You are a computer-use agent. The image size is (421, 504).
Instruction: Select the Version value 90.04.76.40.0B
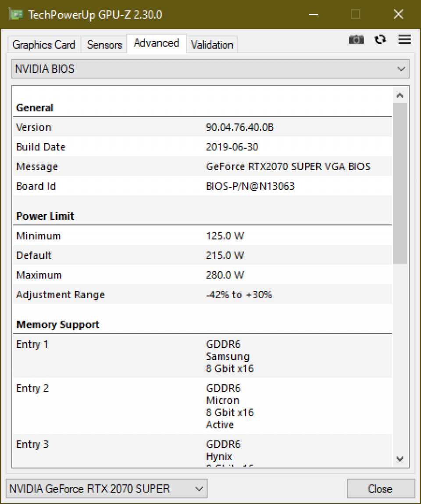pyautogui.click(x=240, y=127)
